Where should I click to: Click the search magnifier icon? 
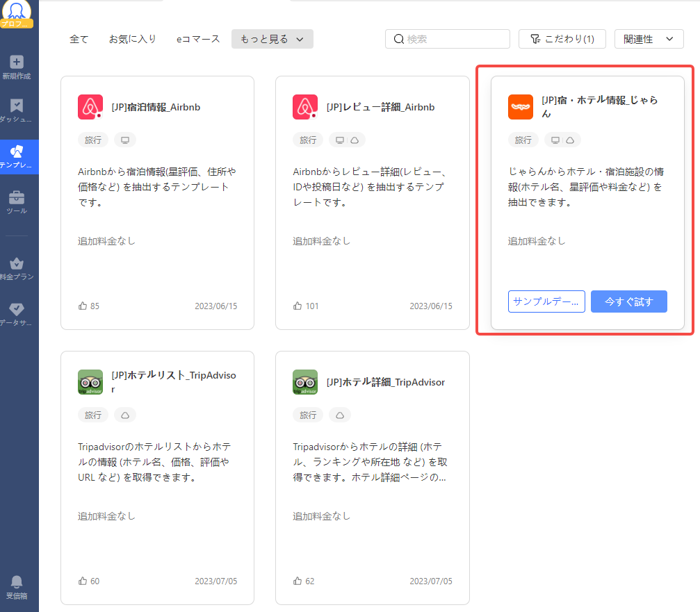point(399,40)
